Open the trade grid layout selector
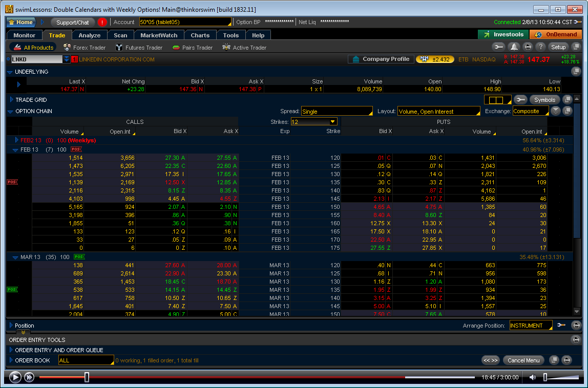Screen dimensions: 588x388 tap(498, 100)
